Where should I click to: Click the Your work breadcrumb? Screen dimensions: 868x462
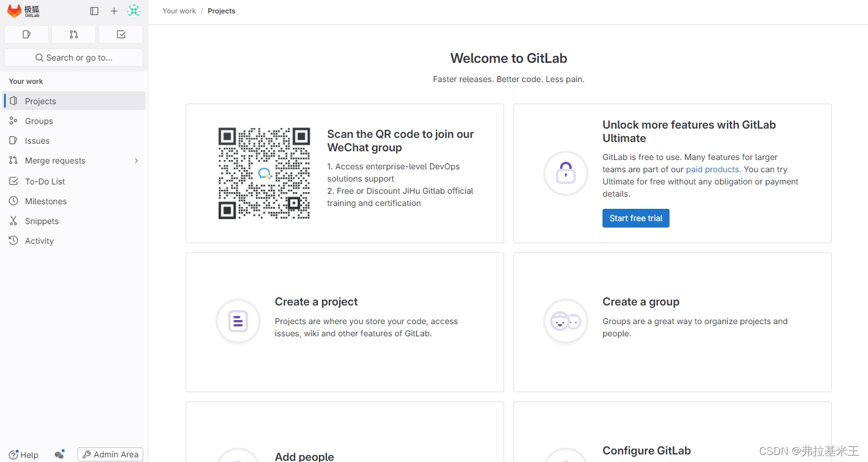179,11
